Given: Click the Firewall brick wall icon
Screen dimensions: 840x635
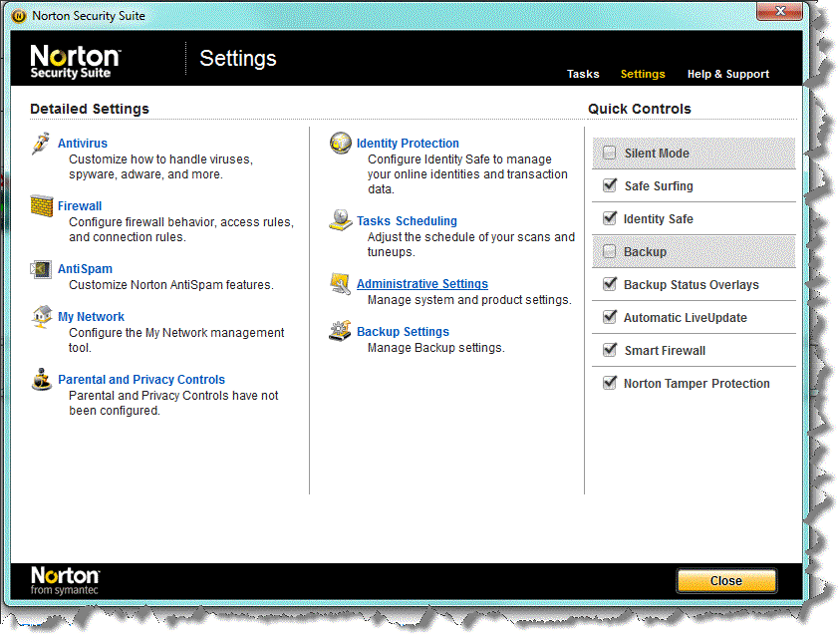Looking at the screenshot, I should pyautogui.click(x=42, y=206).
